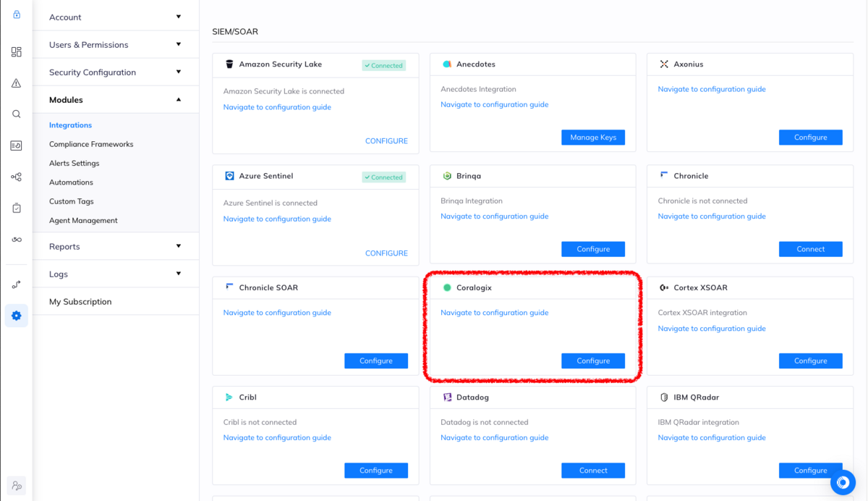Click the Coralogix green dot icon
This screenshot has height=501, width=868.
point(447,287)
